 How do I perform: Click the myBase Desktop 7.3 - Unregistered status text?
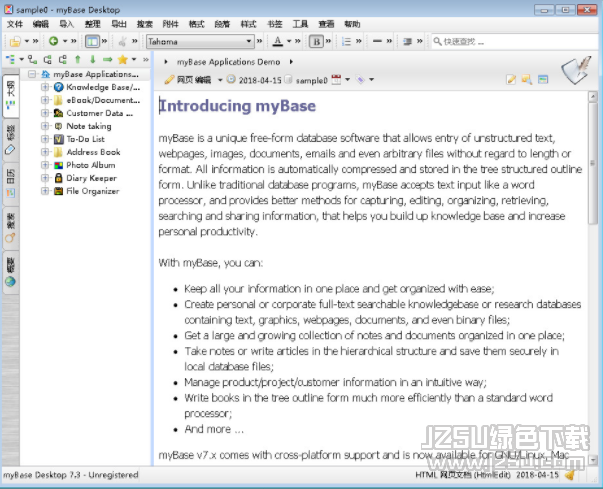tap(71, 475)
